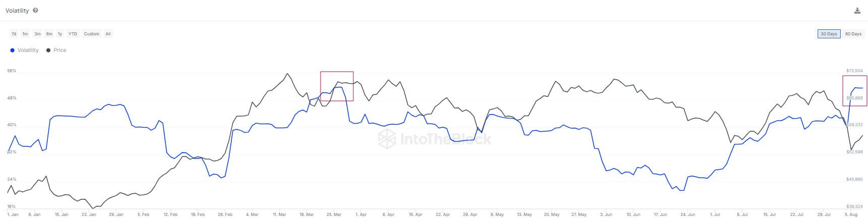This screenshot has width=868, height=221.
Task: Click the 11. Mar date axis label
Action: [x=279, y=214]
